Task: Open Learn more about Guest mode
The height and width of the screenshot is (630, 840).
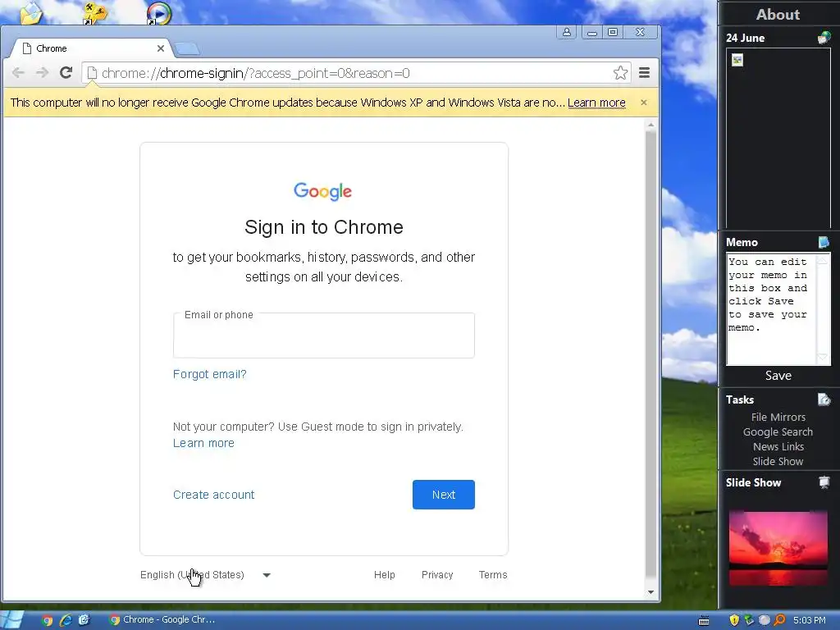Action: 203,443
